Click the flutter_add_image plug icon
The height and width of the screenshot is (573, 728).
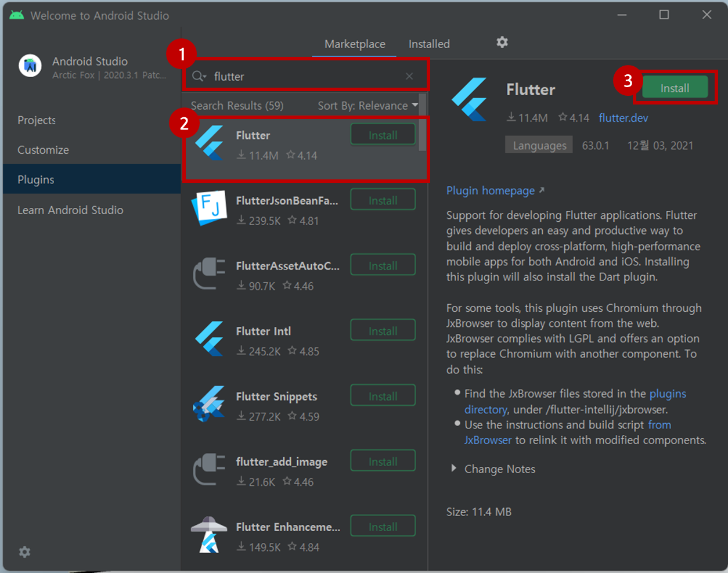coord(209,469)
